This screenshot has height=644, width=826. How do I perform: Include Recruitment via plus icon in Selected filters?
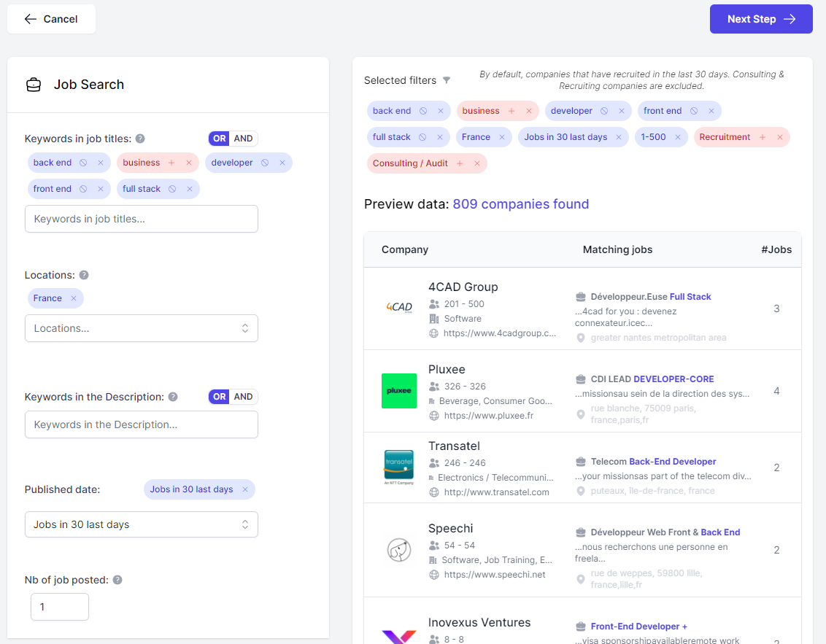(763, 137)
